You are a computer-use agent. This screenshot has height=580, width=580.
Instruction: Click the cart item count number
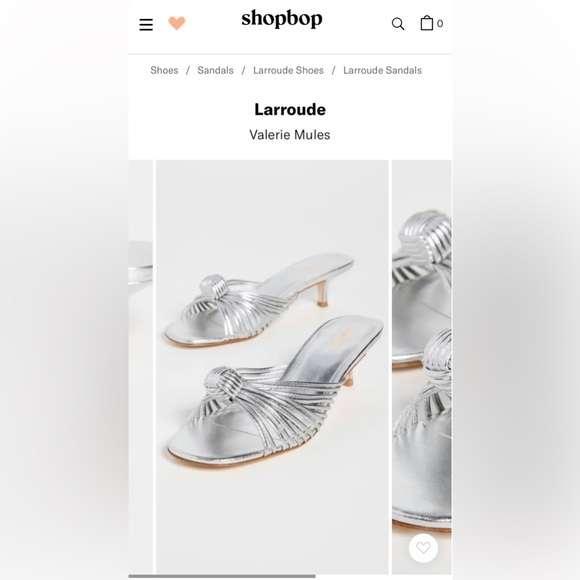(440, 24)
